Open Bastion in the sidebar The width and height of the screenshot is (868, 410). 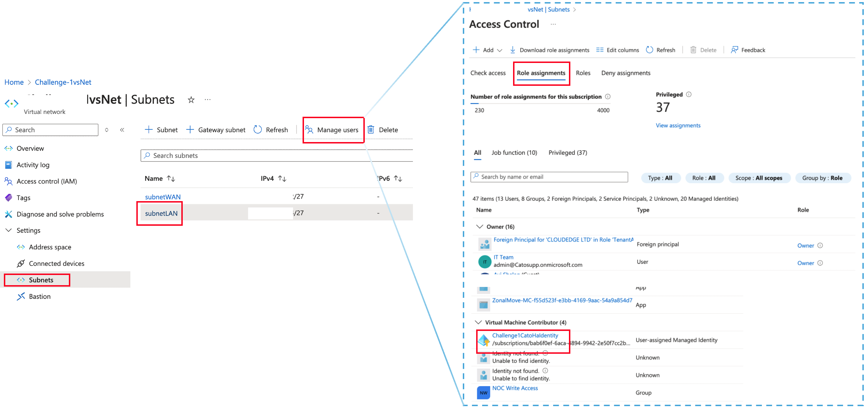40,296
